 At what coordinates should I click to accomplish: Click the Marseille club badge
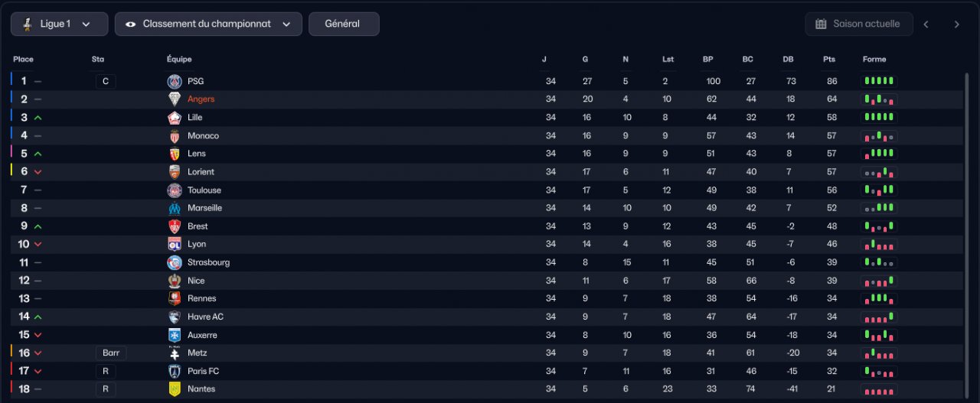[x=175, y=208]
